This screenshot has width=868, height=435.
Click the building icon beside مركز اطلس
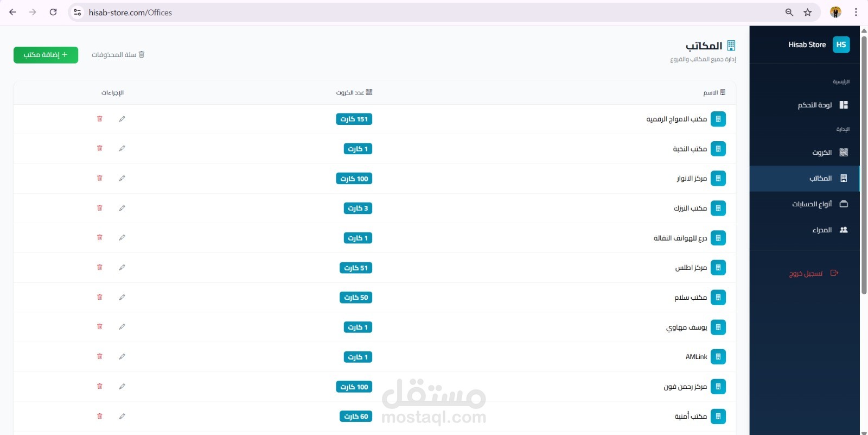(718, 268)
